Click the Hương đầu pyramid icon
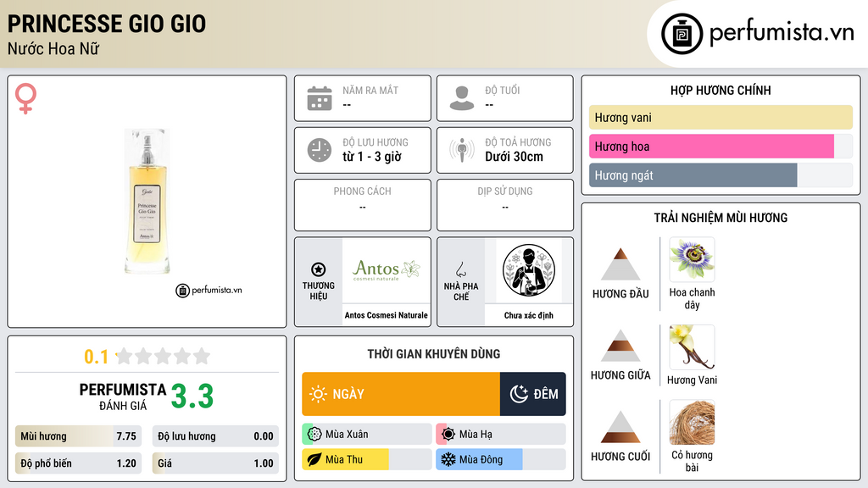This screenshot has height=488, width=868. [620, 264]
